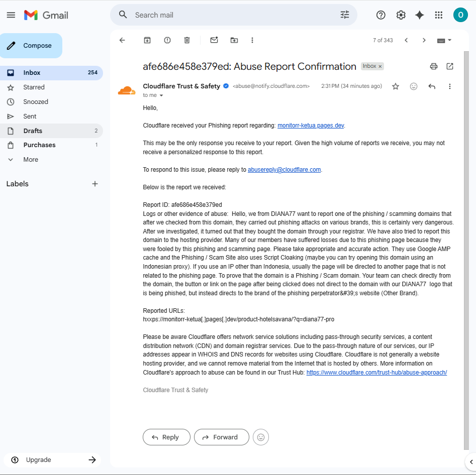This screenshot has height=475, width=476.
Task: Open the Snoozed folder
Action: pyautogui.click(x=51, y=102)
